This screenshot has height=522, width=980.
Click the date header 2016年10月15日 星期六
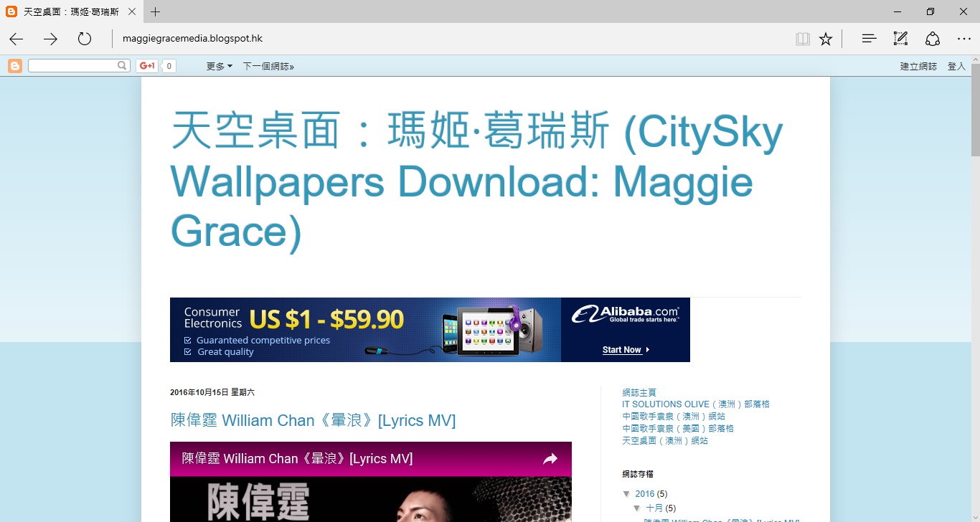click(x=212, y=392)
